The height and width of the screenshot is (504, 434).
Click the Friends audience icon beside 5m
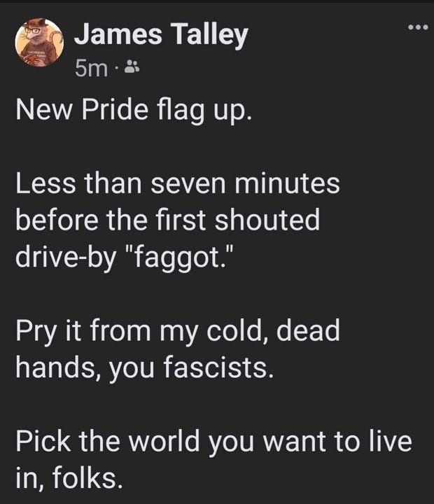point(132,66)
